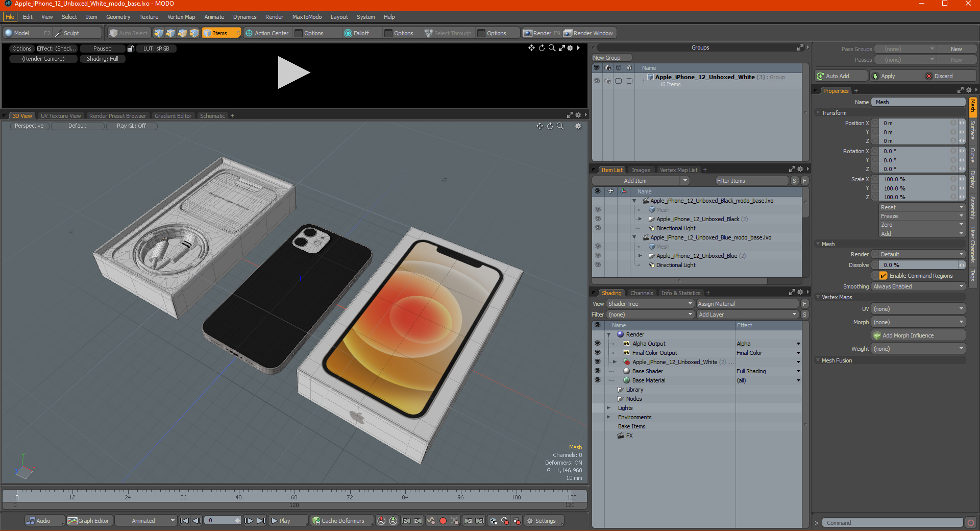Select Vertices selection mode cube icon
The height and width of the screenshot is (531, 980).
tap(159, 33)
